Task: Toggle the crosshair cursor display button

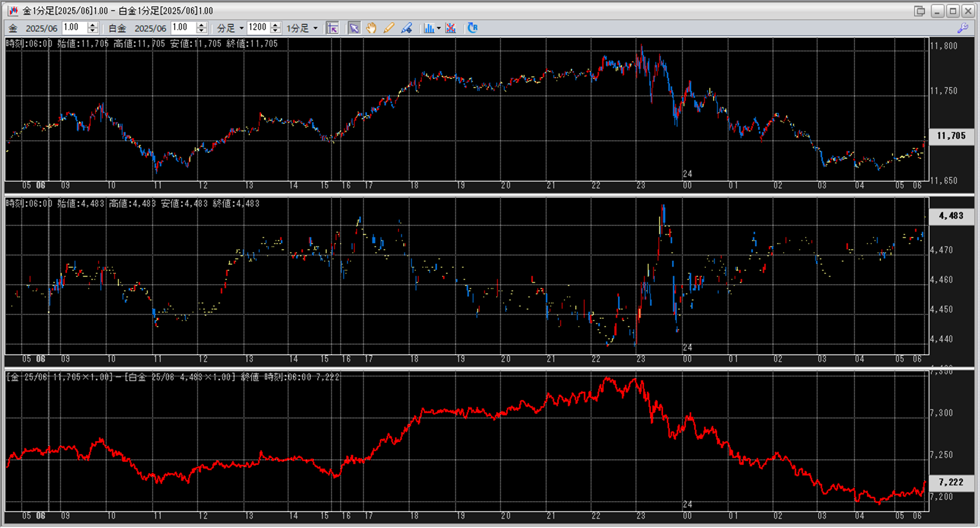Action: (x=332, y=28)
